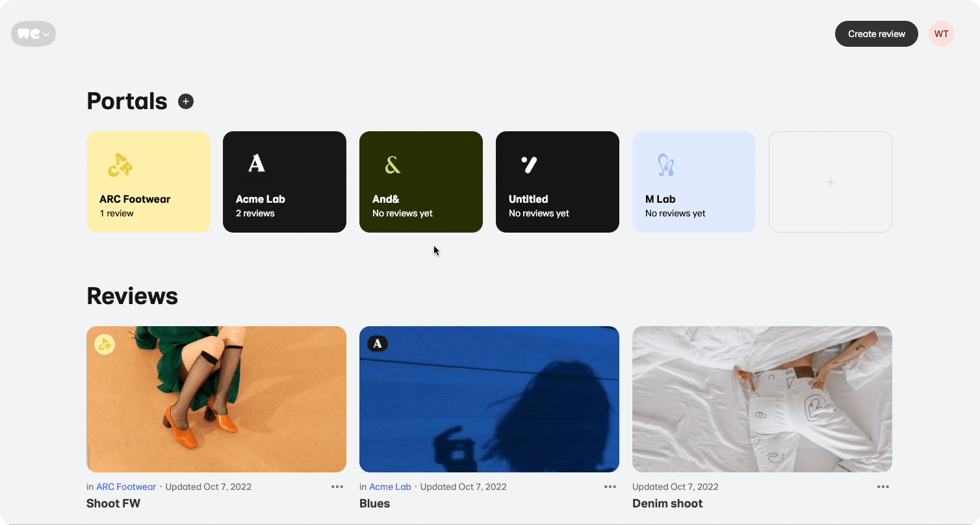Open the ARC Footwear portal card
Image resolution: width=980 pixels, height=525 pixels.
[148, 182]
